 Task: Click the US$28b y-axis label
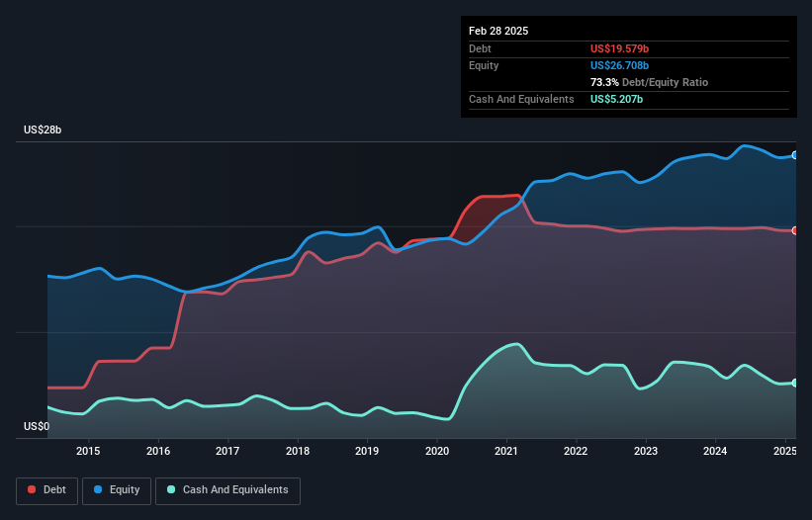coord(43,130)
